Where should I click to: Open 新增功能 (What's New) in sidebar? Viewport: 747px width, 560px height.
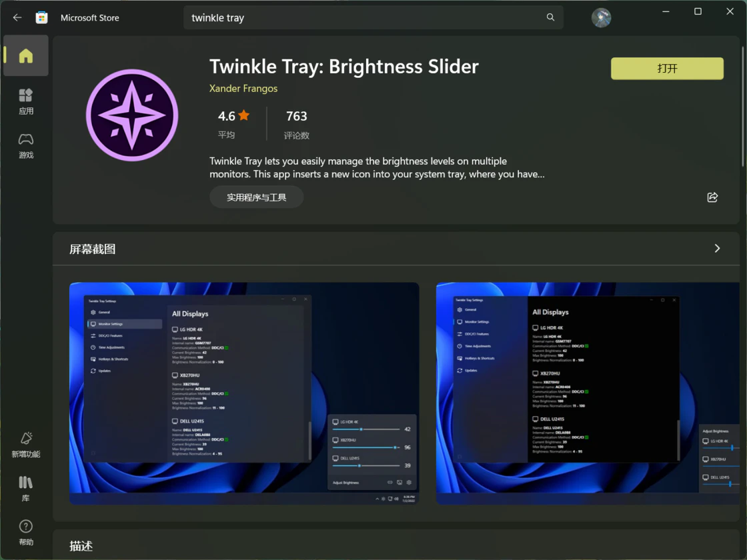tap(26, 445)
